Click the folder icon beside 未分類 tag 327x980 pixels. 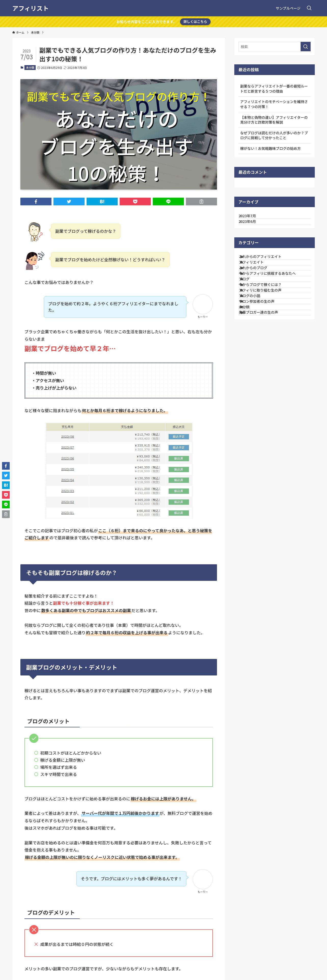pos(22,68)
